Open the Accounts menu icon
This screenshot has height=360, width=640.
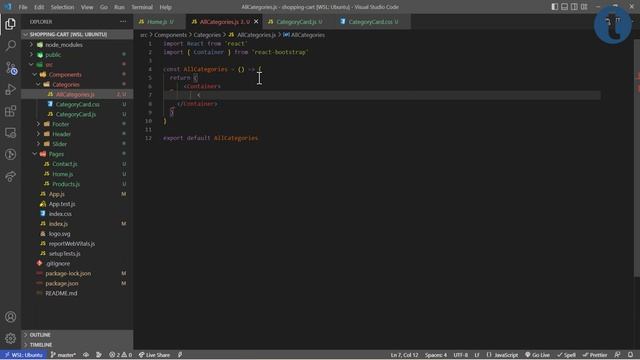click(11, 317)
